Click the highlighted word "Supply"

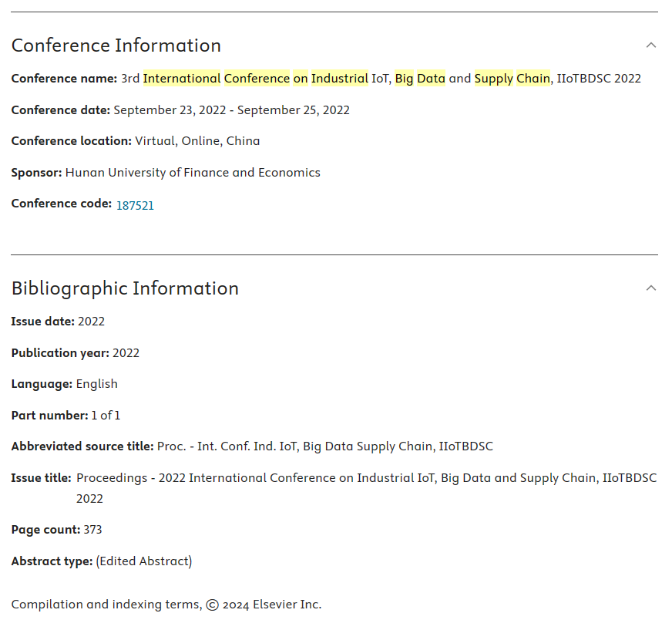click(x=493, y=79)
